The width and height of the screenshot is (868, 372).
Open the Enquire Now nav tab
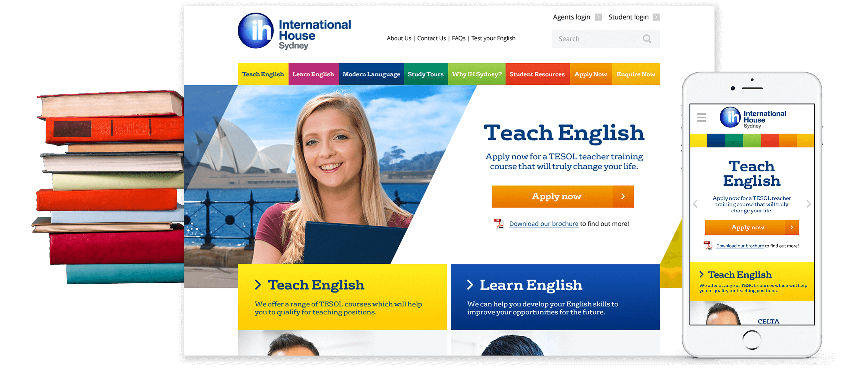(636, 74)
